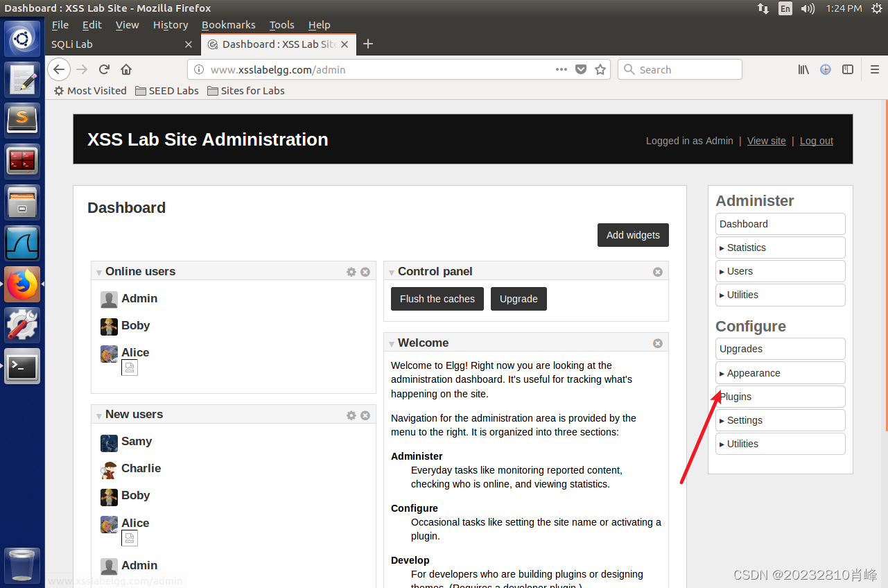Open the text editor in the dock
Viewport: 888px width, 588px height.
coord(22,79)
